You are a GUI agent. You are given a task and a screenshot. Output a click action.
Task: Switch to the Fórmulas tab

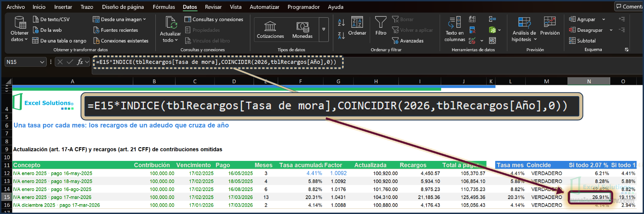click(164, 7)
